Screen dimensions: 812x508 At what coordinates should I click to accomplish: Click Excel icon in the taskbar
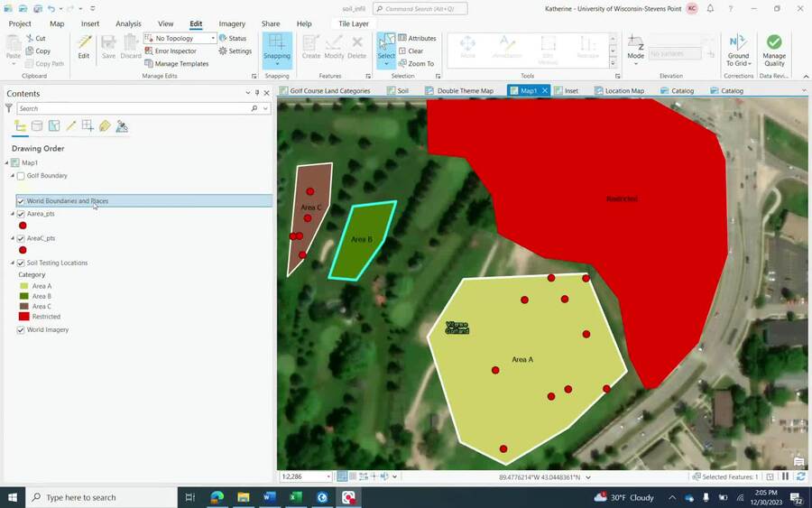pyautogui.click(x=296, y=497)
